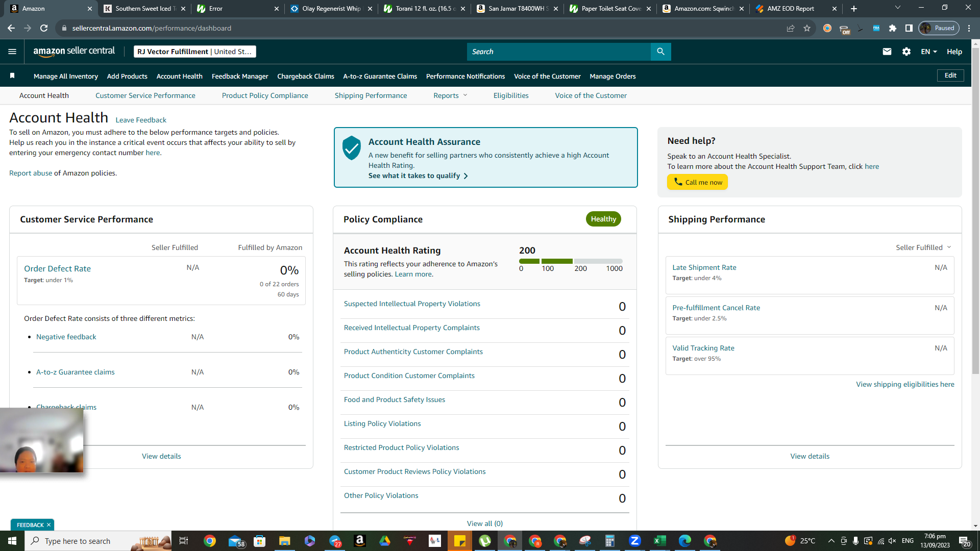Open the Product Policy Compliance tab
The width and height of the screenshot is (980, 551).
click(x=265, y=95)
